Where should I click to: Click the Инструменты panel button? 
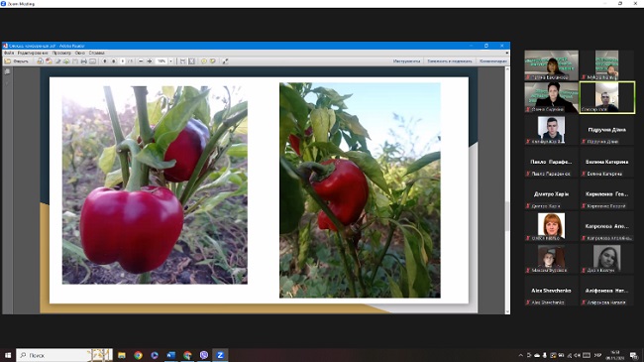click(x=406, y=60)
